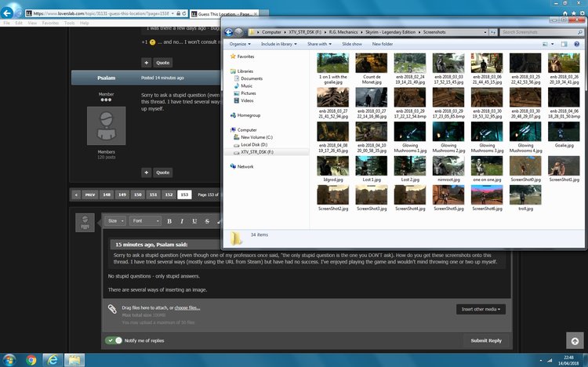
Task: Click the Italic formatting button in reply editor
Action: click(182, 221)
